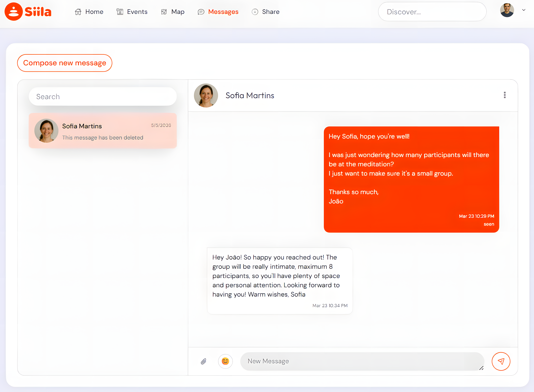This screenshot has width=534, height=392.
Task: Click the user profile avatar
Action: point(507,10)
